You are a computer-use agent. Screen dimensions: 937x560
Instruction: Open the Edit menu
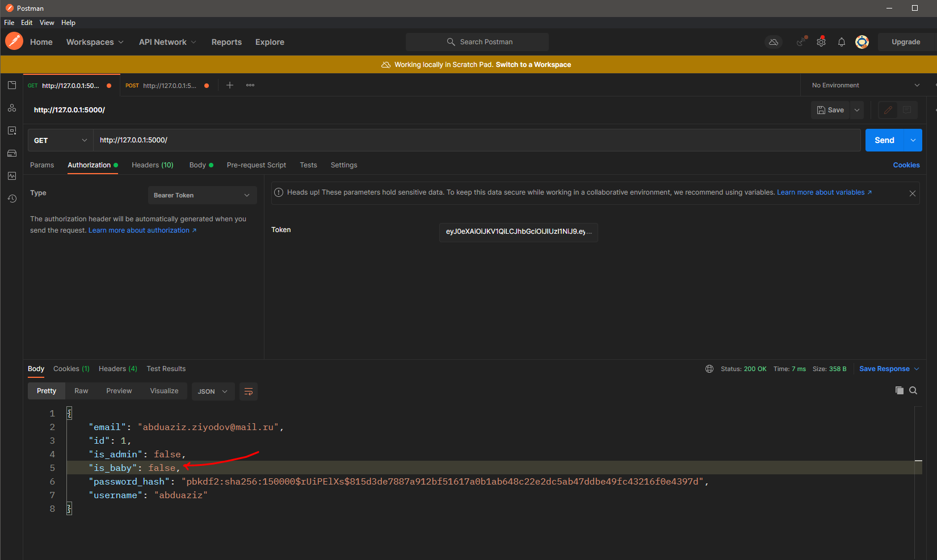pos(27,23)
